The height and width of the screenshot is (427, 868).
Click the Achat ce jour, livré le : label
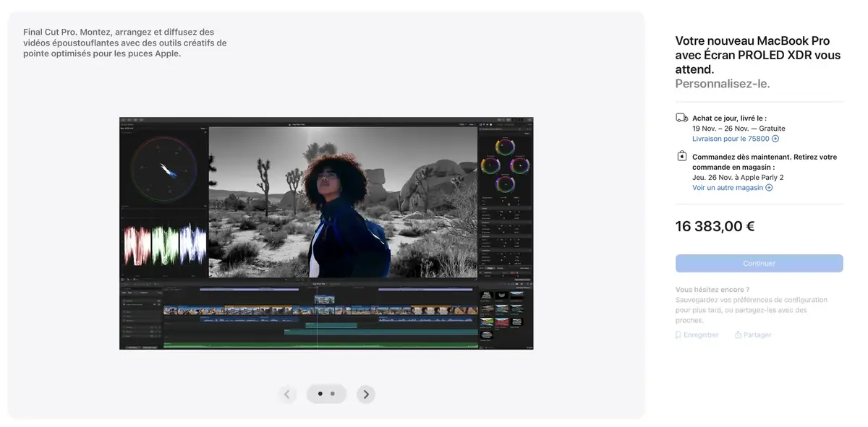point(729,118)
